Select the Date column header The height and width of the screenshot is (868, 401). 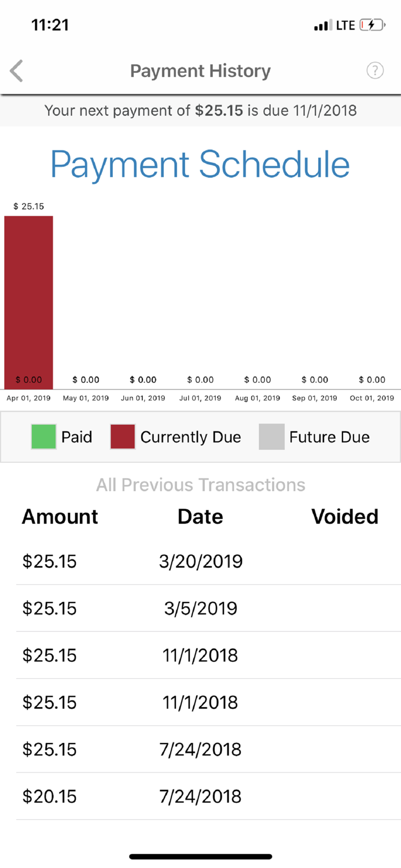click(200, 517)
